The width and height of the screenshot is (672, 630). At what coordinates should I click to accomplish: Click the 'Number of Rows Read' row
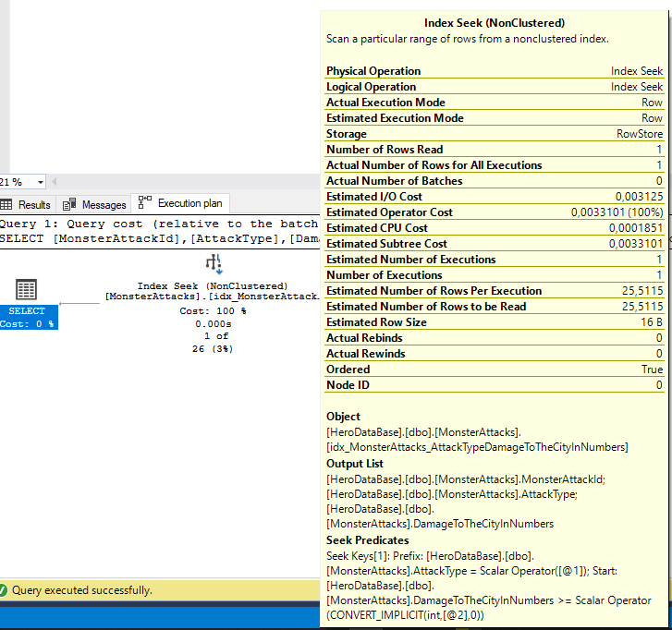(x=495, y=150)
